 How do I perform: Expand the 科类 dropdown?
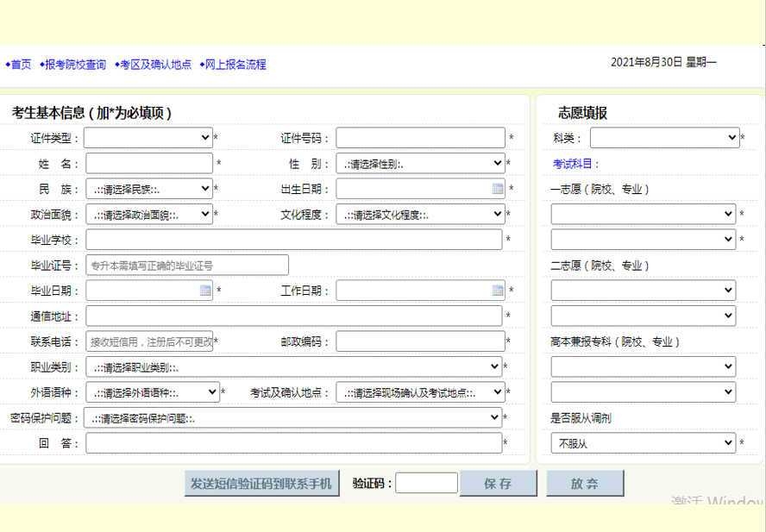click(x=664, y=138)
